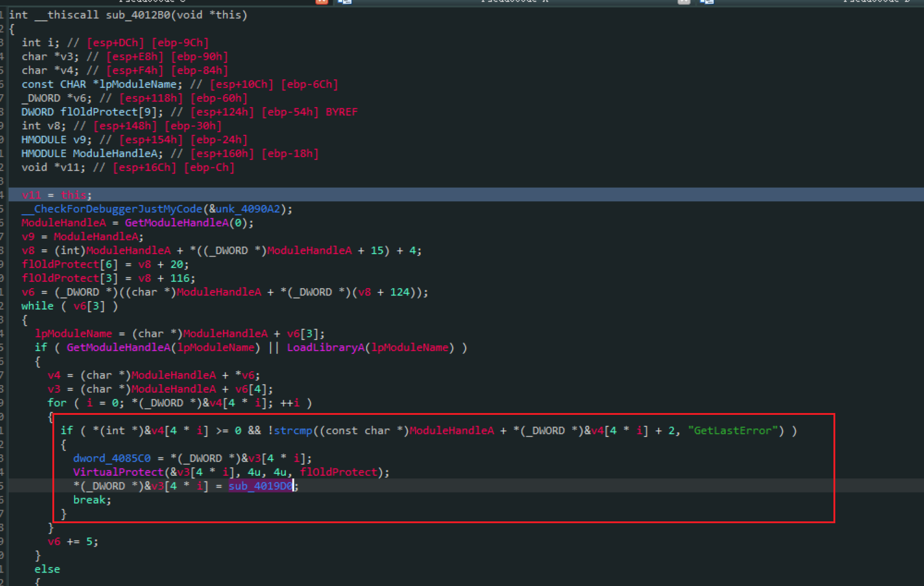Click the [ebp-54h] offset comment
The width and height of the screenshot is (924, 586).
tap(290, 112)
